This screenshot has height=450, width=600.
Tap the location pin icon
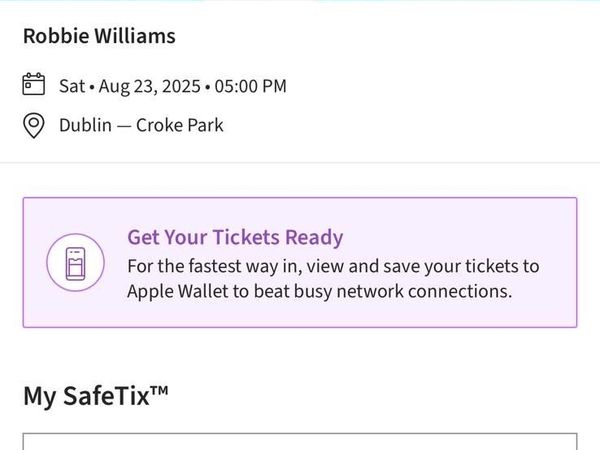(34, 126)
